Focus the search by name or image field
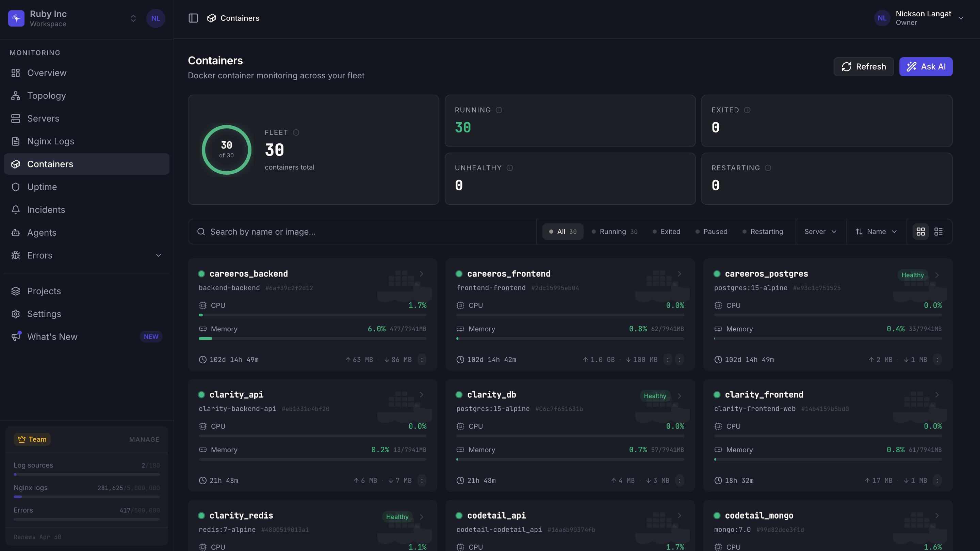The image size is (980, 551). pyautogui.click(x=362, y=232)
